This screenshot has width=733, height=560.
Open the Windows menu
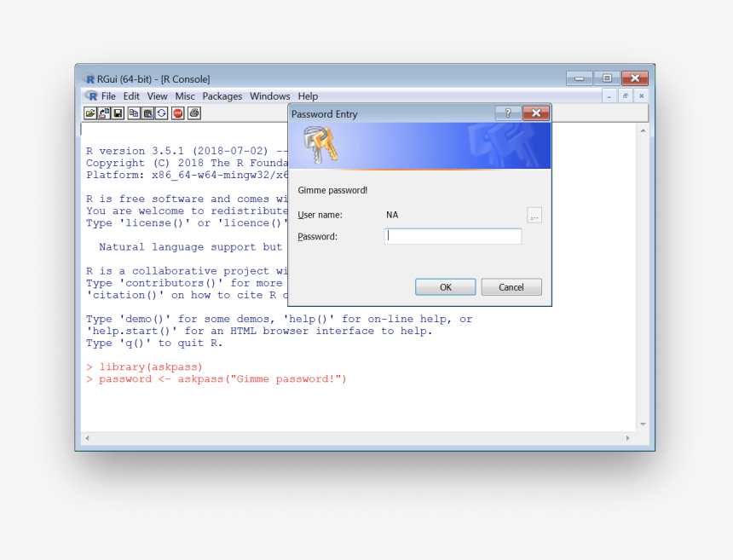coord(269,96)
